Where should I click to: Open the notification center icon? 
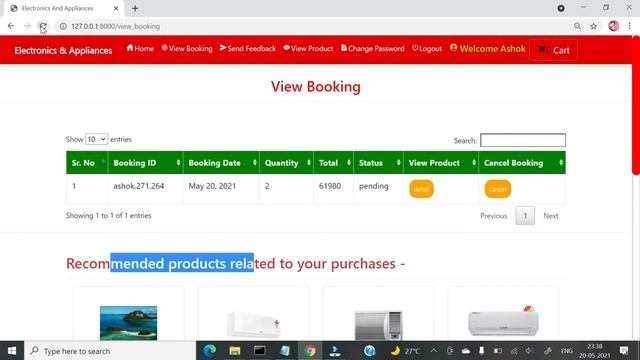pos(624,351)
